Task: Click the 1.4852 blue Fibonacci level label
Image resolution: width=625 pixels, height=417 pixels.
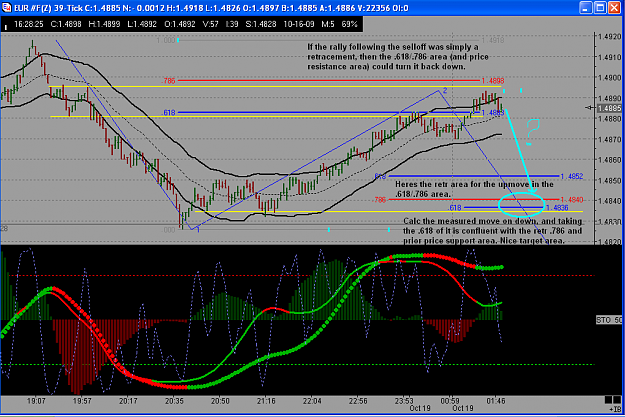Action: click(572, 176)
